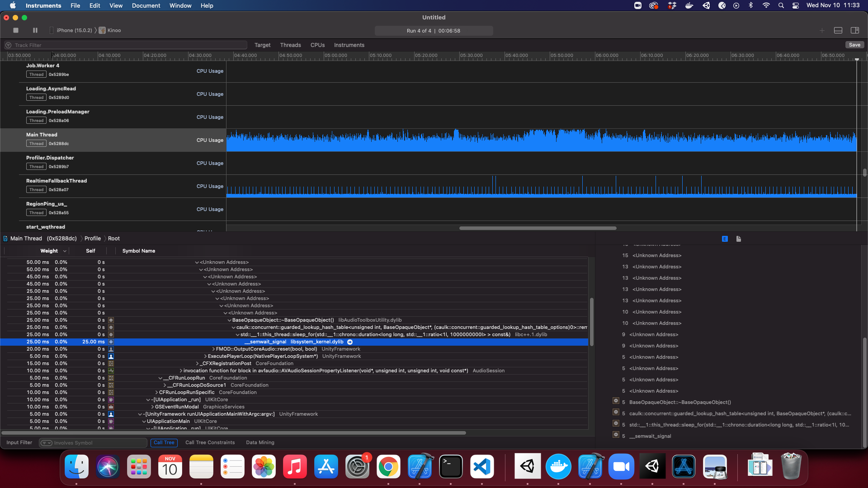
Task: Show the extended detail E icon
Action: [x=725, y=239]
